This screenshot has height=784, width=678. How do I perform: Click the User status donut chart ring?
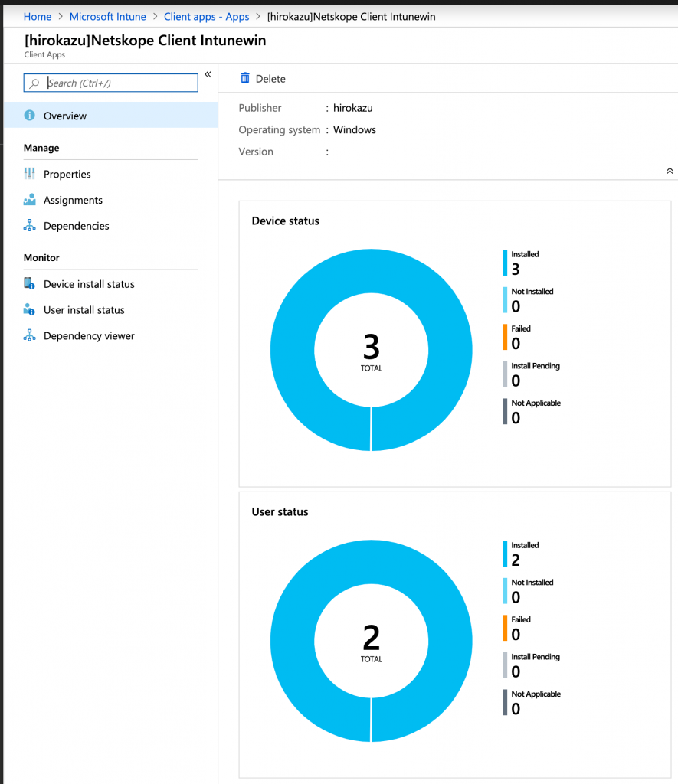click(x=372, y=562)
